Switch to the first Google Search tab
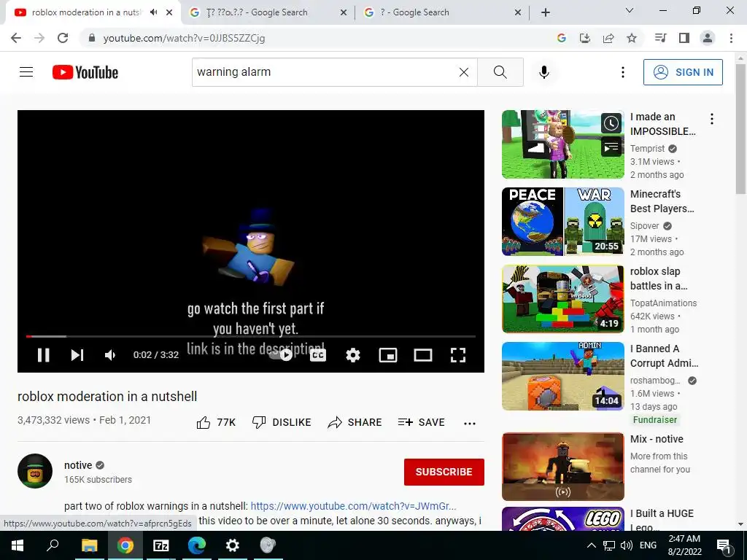 click(268, 12)
